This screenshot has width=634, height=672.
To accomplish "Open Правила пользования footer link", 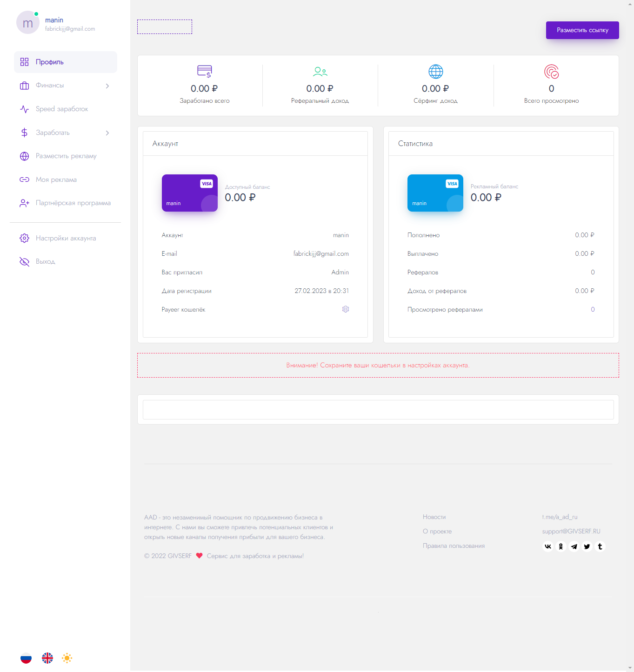I will [x=454, y=546].
